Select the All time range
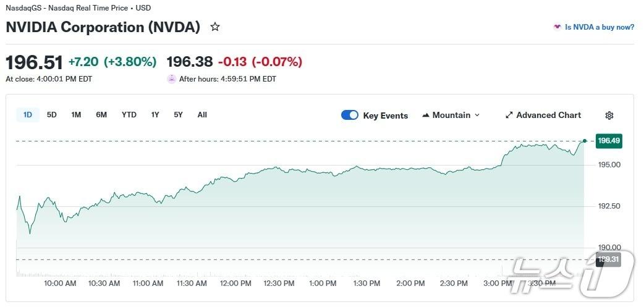Screen dimensions: 644x307 202,115
